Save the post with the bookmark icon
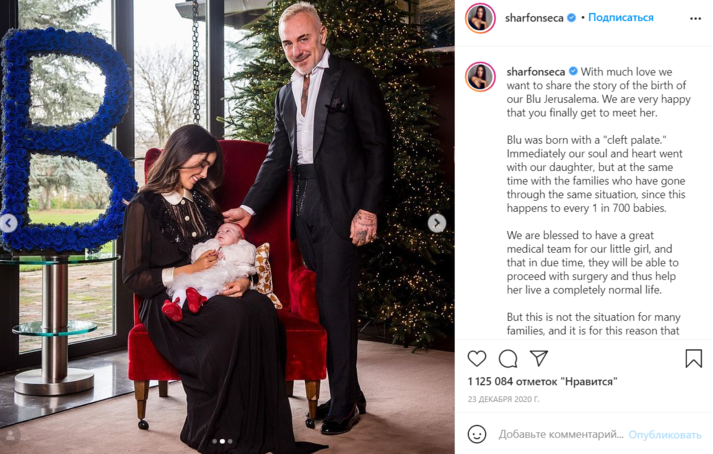Screen dimensions: 713x454 point(693,358)
